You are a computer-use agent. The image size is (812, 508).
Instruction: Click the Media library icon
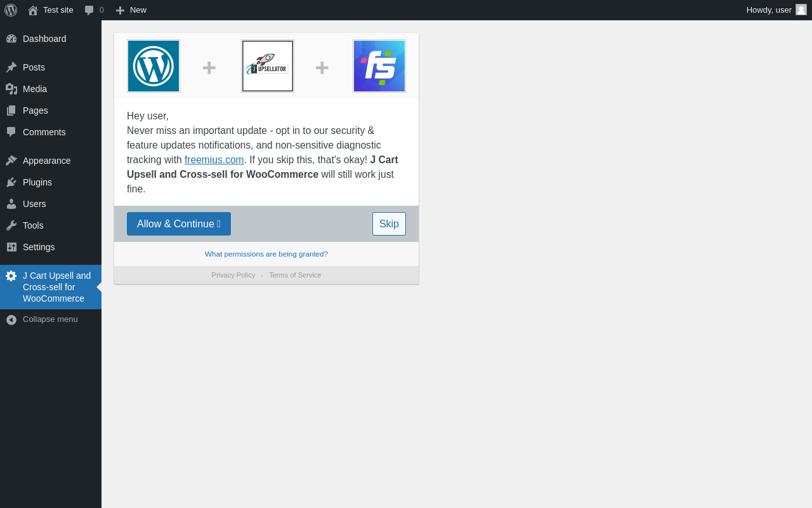[11, 89]
